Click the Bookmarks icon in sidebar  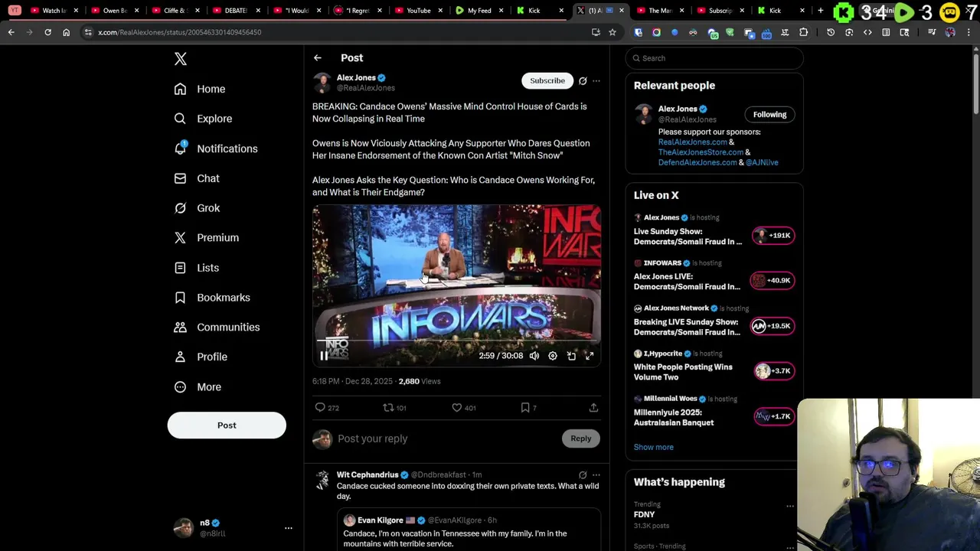point(180,298)
